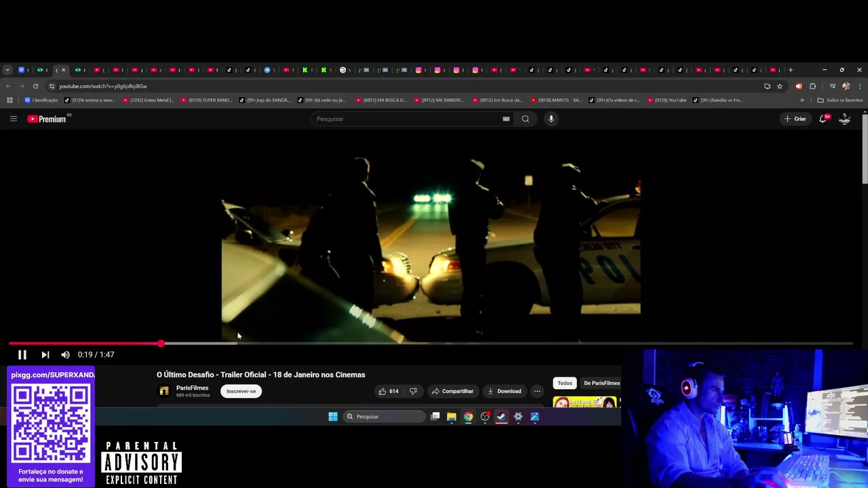Click the browser forward arrow

click(x=22, y=86)
